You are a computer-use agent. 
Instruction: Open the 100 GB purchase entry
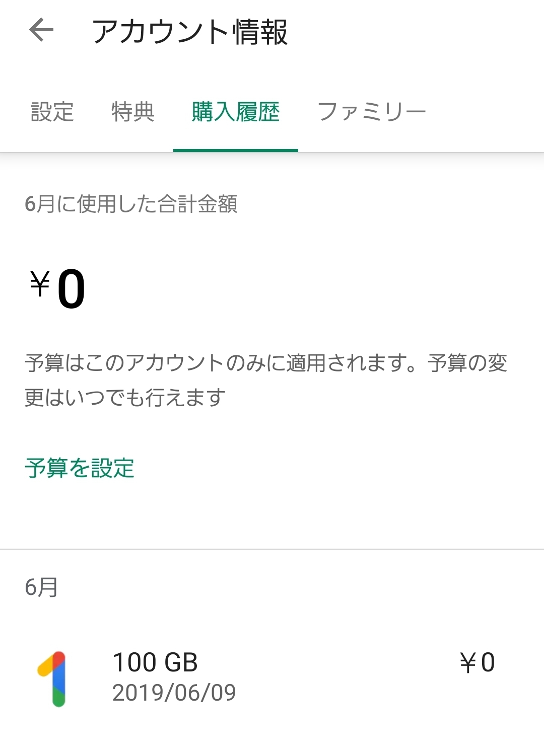(x=155, y=662)
